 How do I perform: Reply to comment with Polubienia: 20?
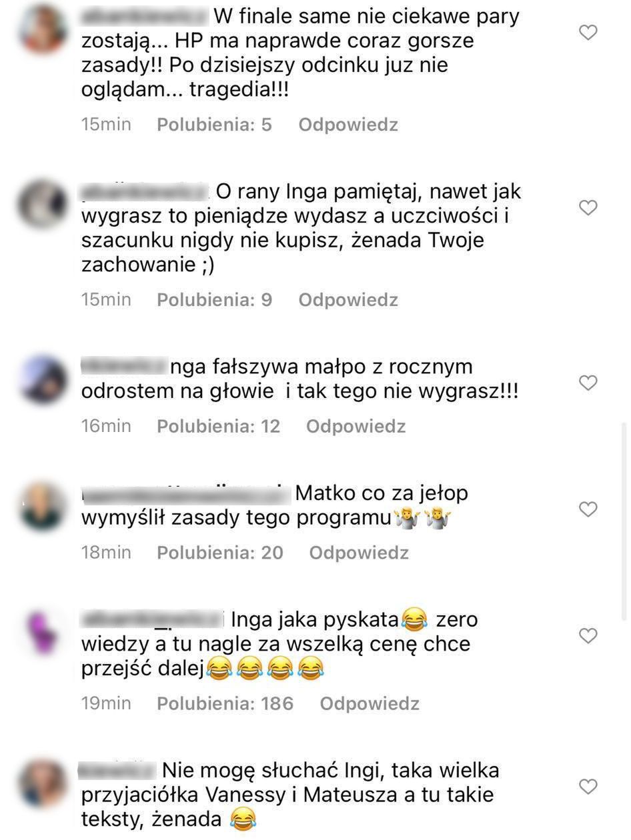coord(359,553)
